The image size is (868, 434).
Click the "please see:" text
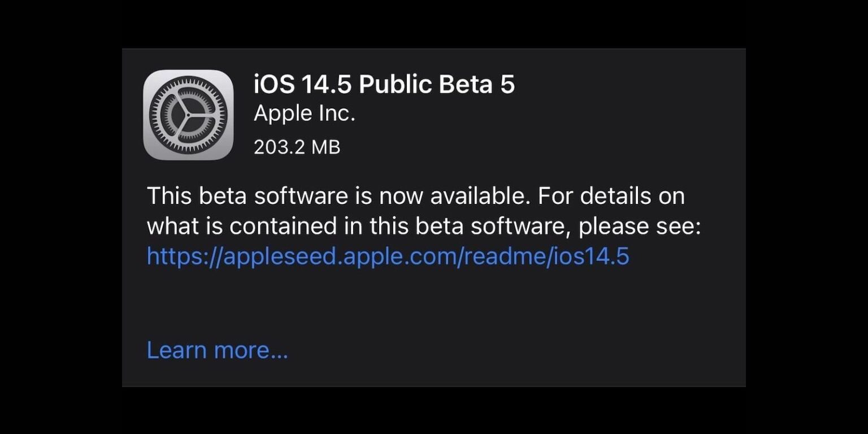(x=640, y=226)
